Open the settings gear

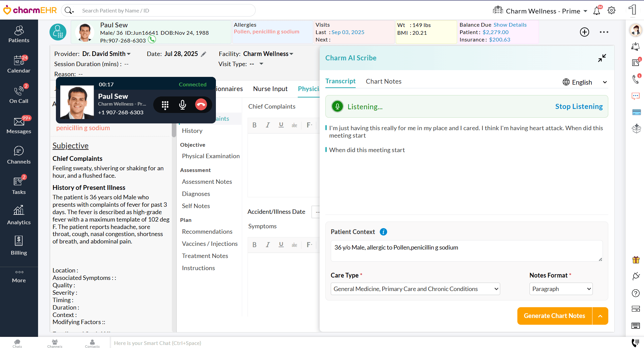611,11
